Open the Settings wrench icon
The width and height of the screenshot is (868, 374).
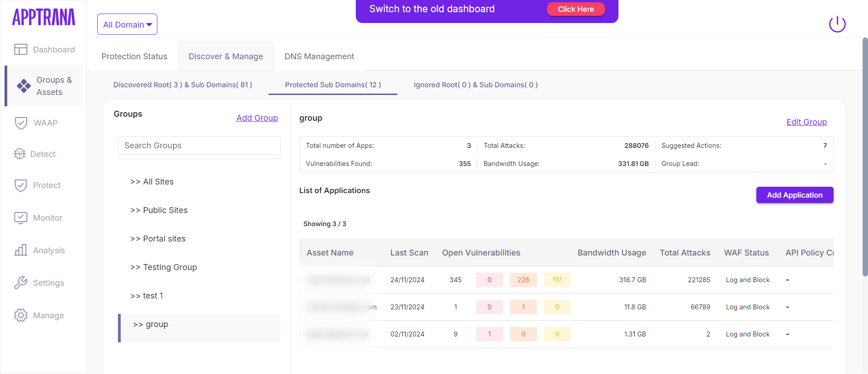[x=21, y=283]
